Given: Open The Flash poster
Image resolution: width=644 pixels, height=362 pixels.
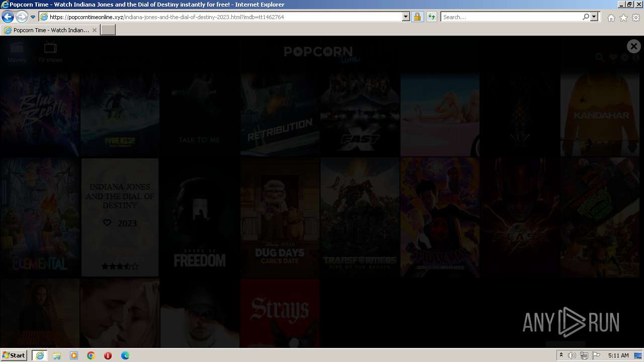Looking at the screenshot, I should 520,217.
